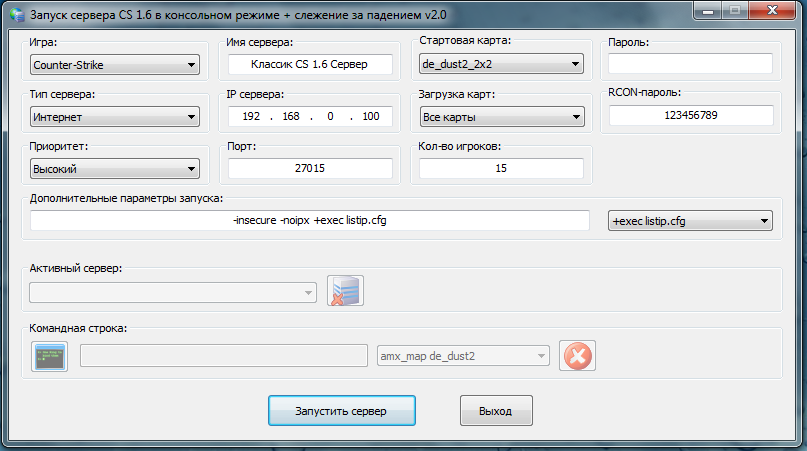The image size is (807, 451).
Task: Expand Загрузка карт dropdown showing Все карты
Action: click(x=502, y=117)
